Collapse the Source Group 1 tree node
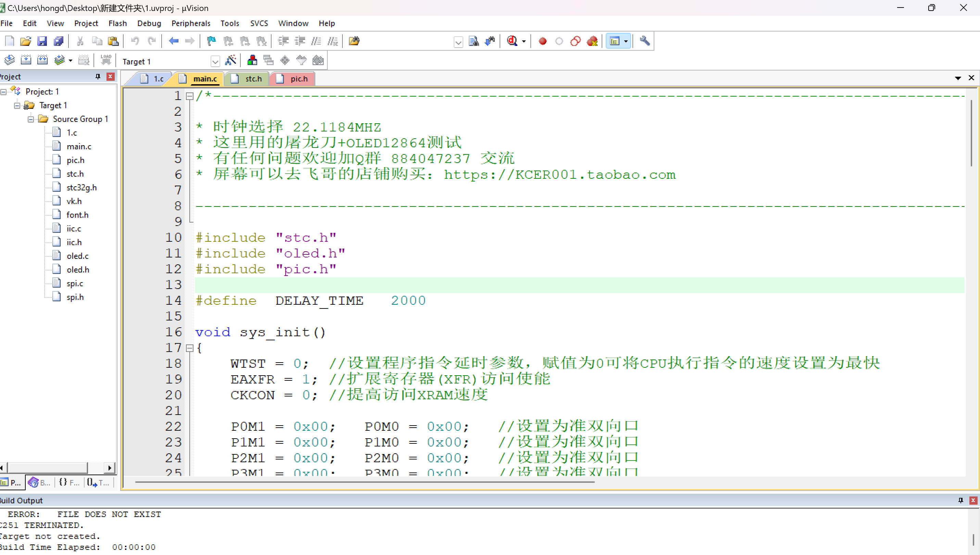The width and height of the screenshot is (980, 555). [x=31, y=119]
